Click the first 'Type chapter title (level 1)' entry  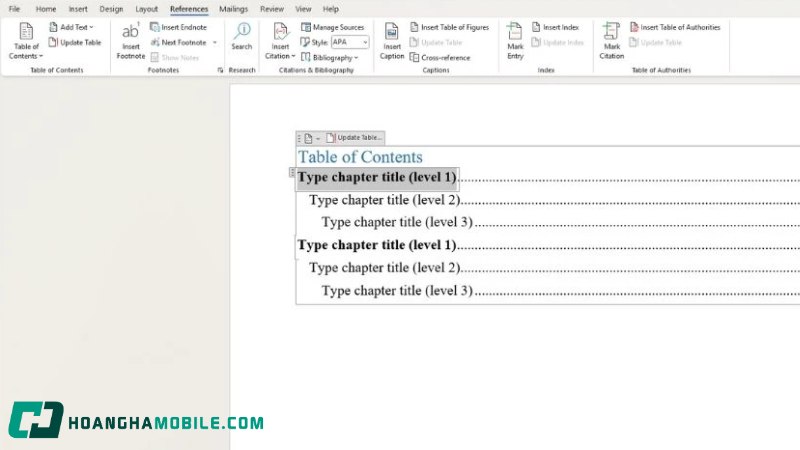[377, 178]
